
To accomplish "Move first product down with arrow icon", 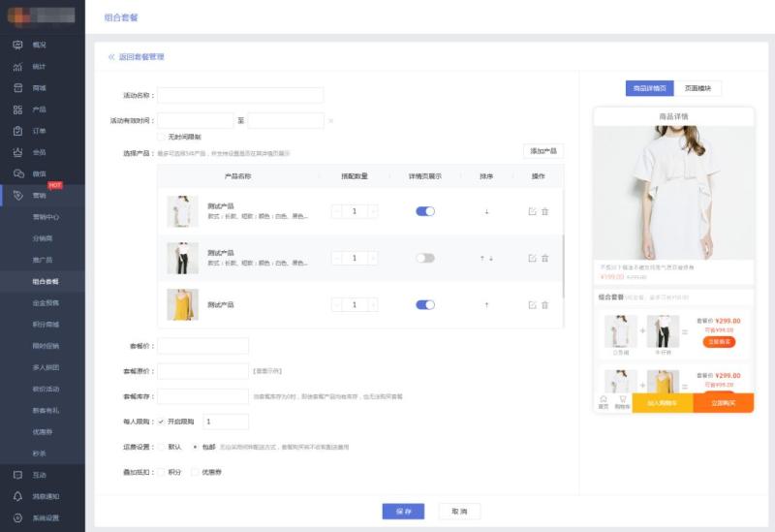I will click(x=486, y=211).
